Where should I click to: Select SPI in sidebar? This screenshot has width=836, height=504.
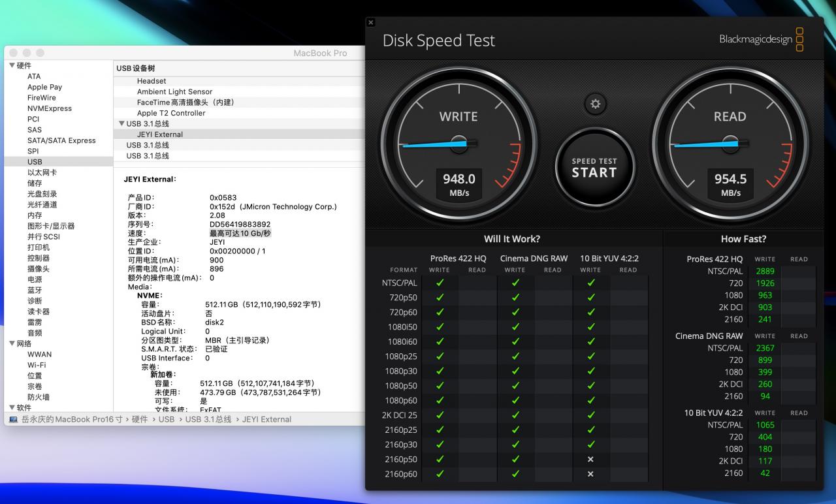[x=33, y=151]
